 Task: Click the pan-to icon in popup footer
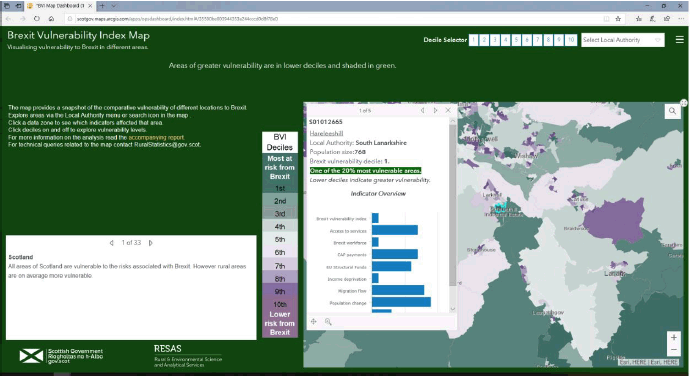[314, 322]
